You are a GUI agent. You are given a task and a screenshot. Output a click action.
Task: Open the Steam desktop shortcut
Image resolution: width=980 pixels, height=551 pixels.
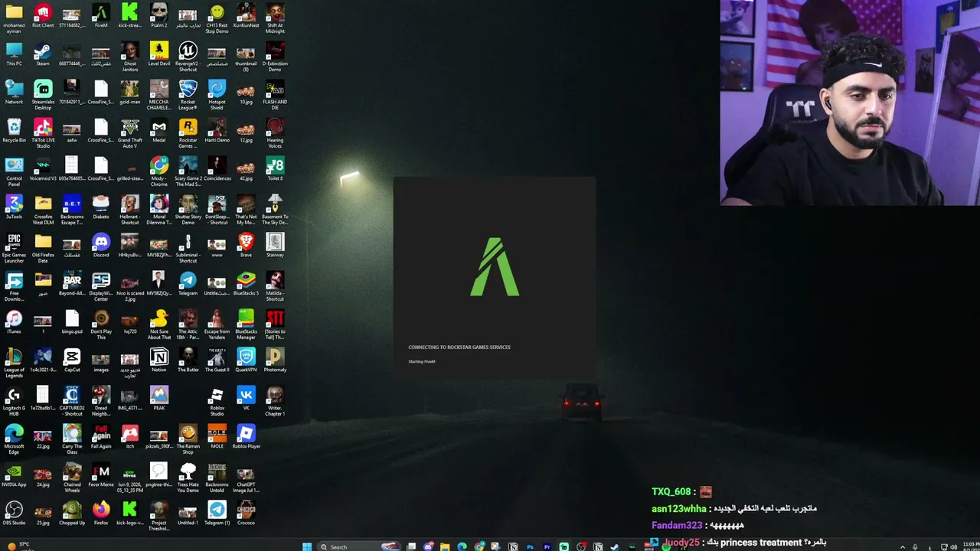coord(43,54)
